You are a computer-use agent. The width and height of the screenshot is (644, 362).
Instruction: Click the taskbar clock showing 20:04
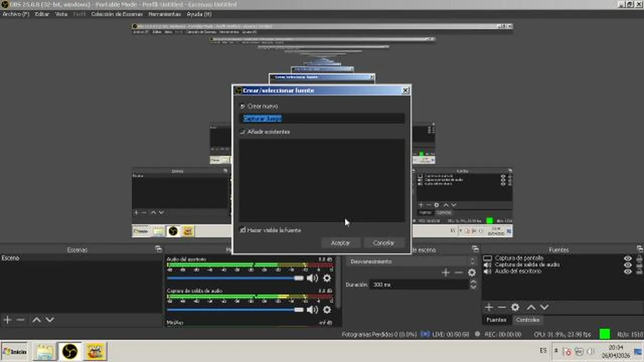tap(615, 351)
